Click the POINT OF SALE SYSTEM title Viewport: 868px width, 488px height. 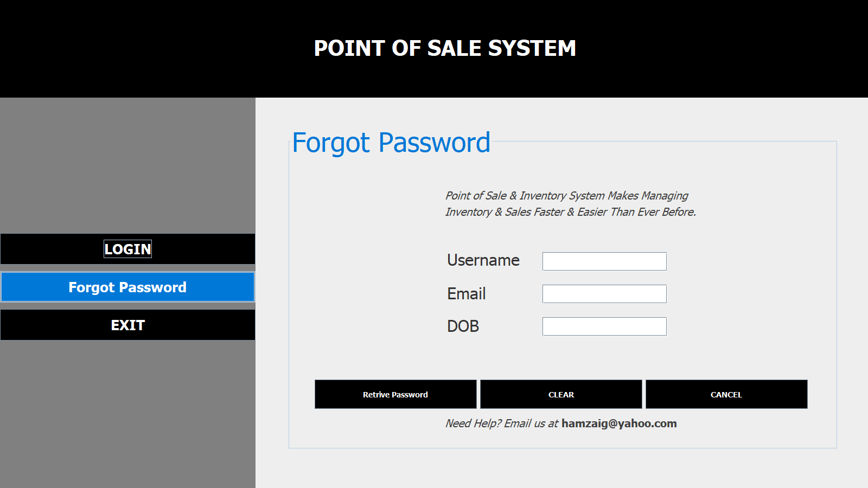point(445,48)
